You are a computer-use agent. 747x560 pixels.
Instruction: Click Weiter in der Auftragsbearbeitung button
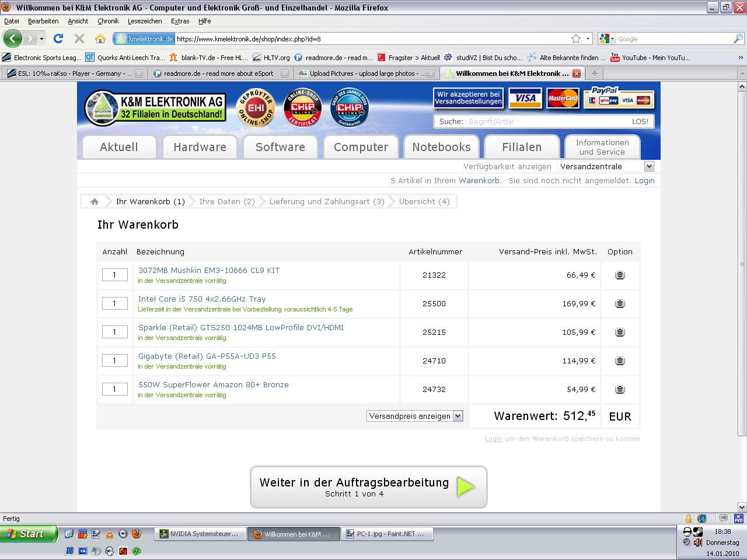tap(368, 487)
